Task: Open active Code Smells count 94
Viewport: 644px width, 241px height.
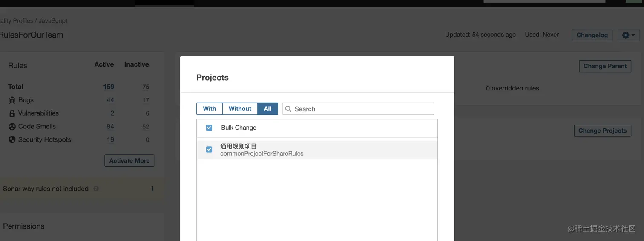Action: (110, 127)
